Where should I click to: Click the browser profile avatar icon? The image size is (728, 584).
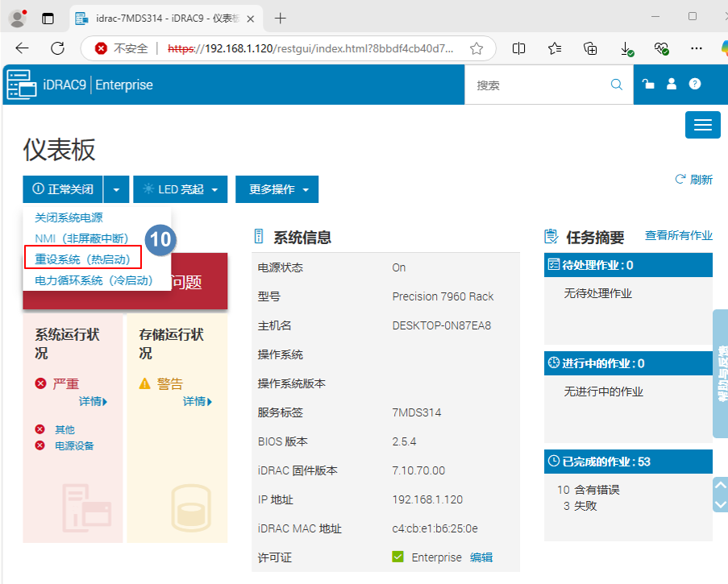(18, 19)
